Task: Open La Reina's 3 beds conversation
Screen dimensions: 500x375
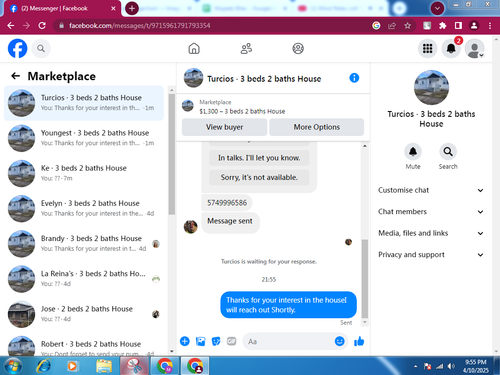Action: 84,279
